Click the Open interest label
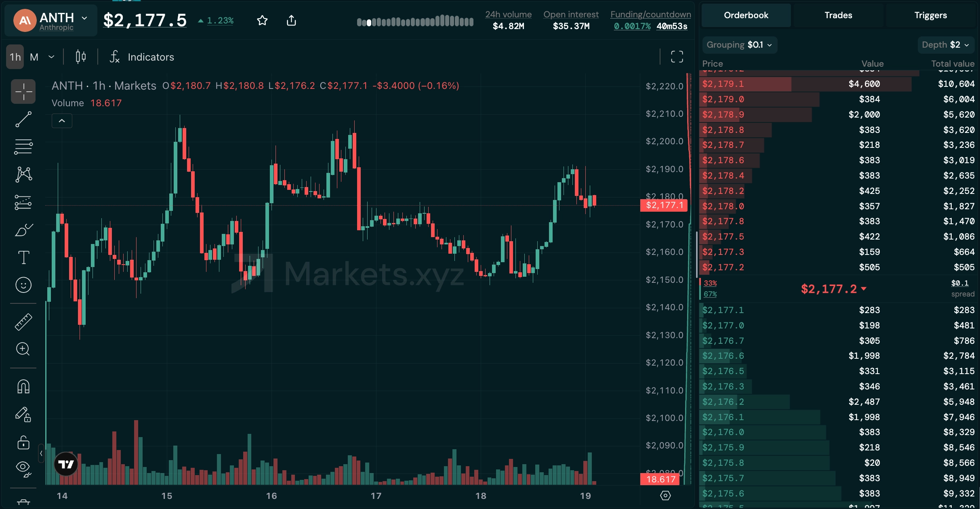The width and height of the screenshot is (980, 509). 571,14
